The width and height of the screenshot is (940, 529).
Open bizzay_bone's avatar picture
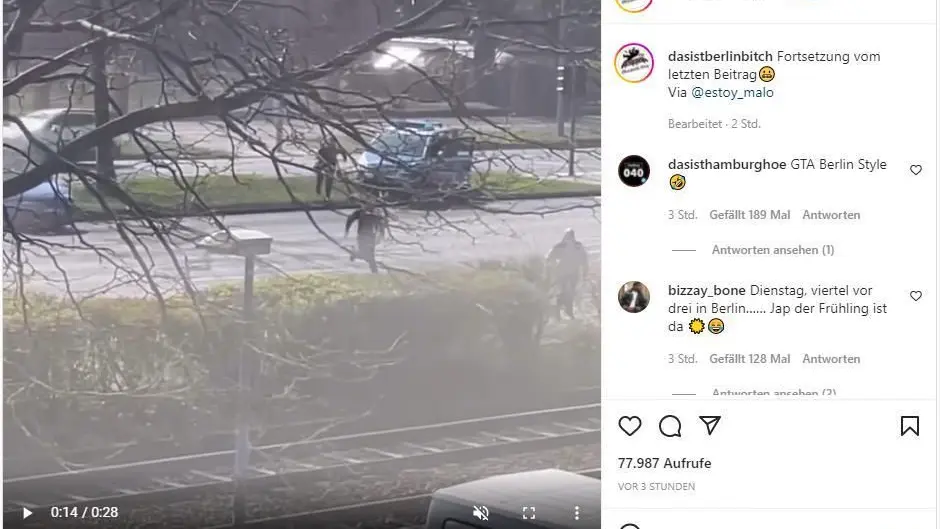(634, 297)
